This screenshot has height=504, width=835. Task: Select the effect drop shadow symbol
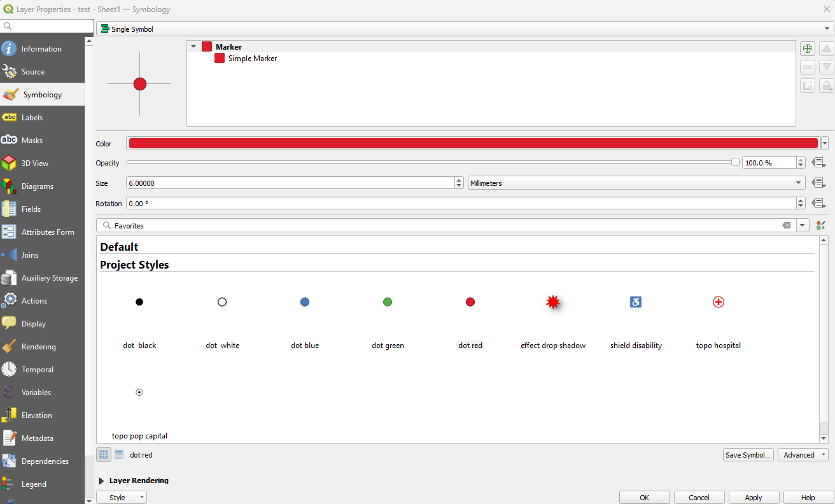point(552,303)
